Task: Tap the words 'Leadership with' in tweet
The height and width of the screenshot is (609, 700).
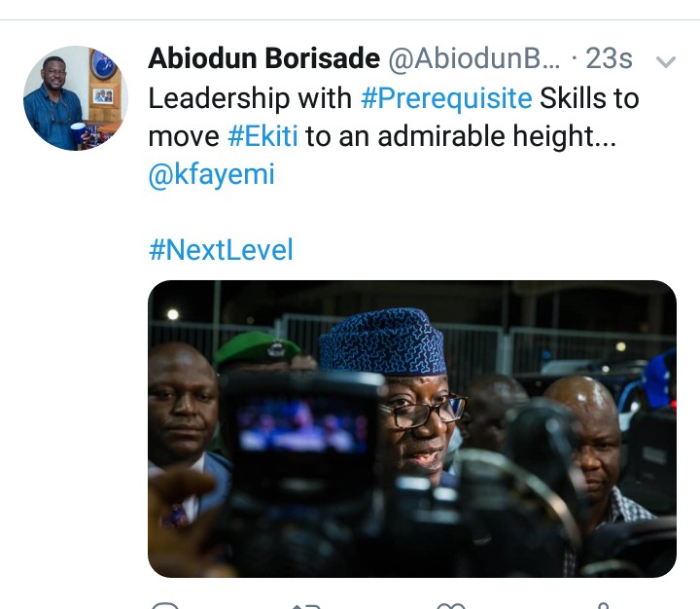Action: tap(250, 98)
